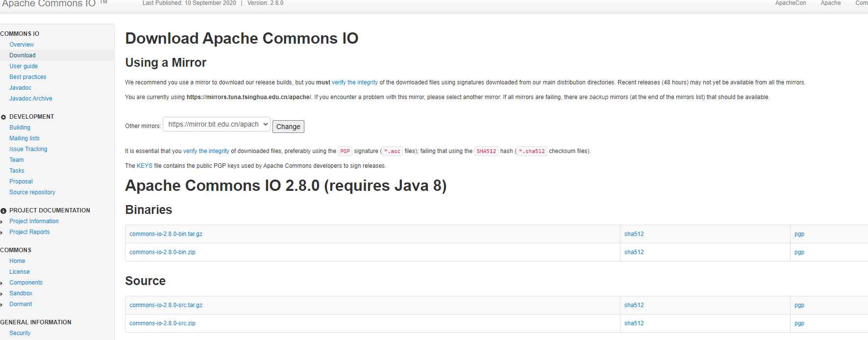Image resolution: width=868 pixels, height=340 pixels.
Task: Click the 'Source' heading
Action: pyautogui.click(x=145, y=281)
